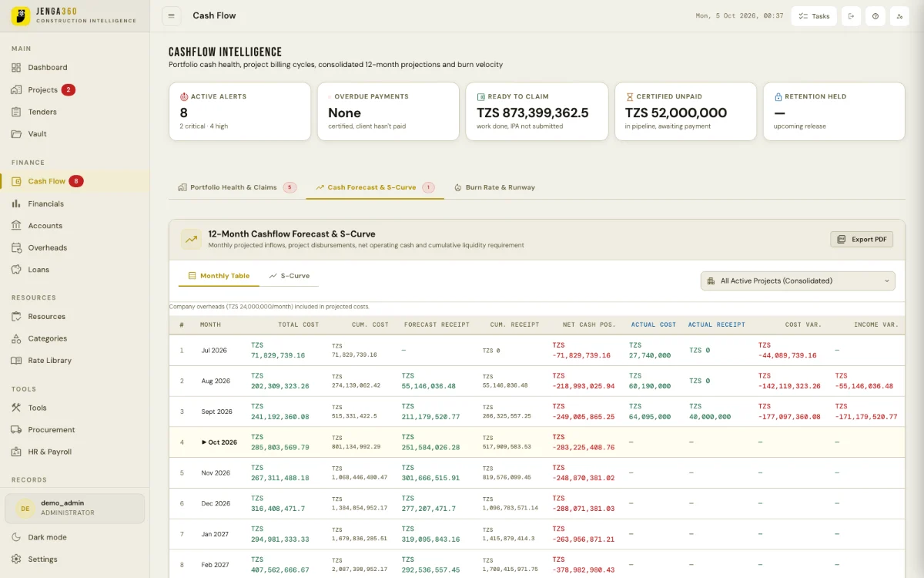The height and width of the screenshot is (578, 924).
Task: Open the Tasks button in the top bar
Action: point(814,16)
